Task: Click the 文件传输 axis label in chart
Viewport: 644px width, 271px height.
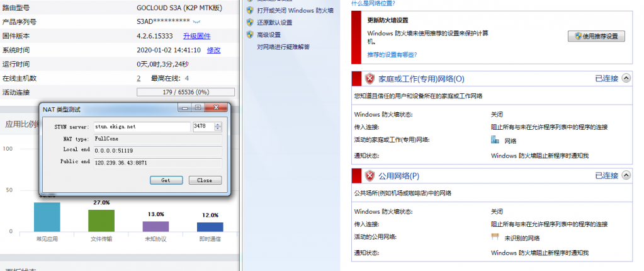Action: (x=101, y=238)
